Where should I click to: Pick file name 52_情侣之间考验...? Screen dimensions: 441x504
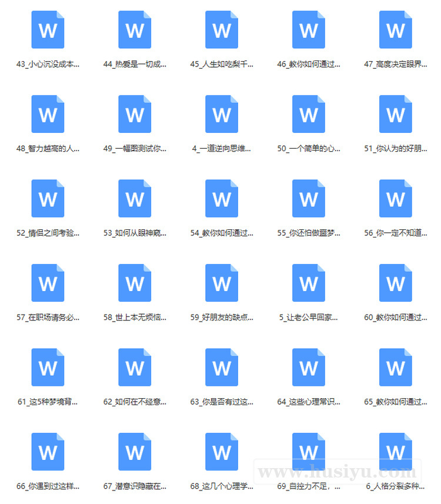pyautogui.click(x=48, y=233)
